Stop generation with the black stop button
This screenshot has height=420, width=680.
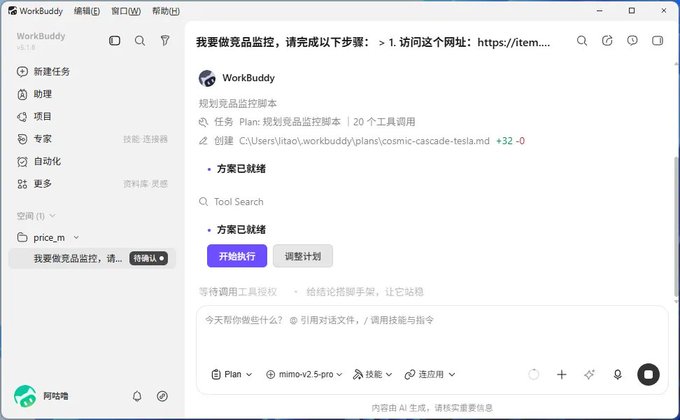(648, 374)
